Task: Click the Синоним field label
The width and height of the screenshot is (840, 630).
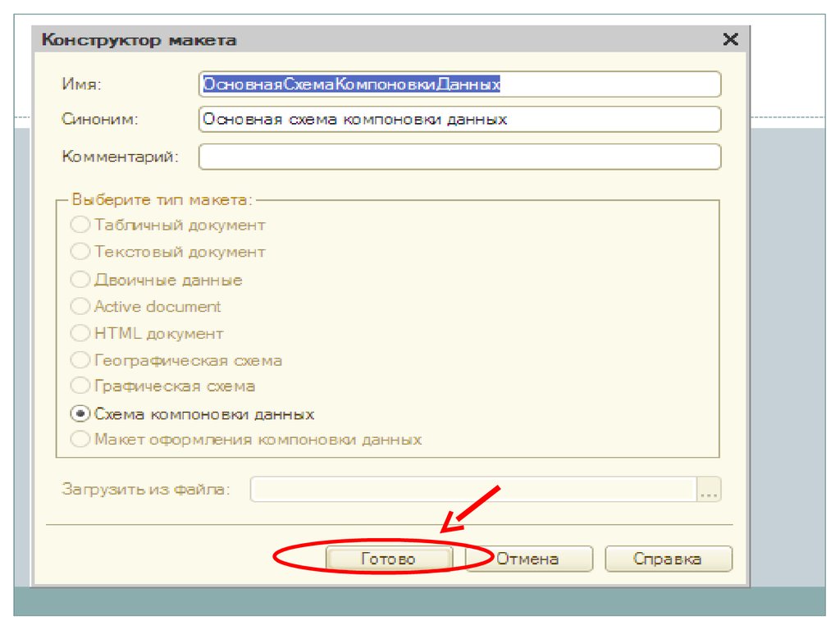Action: pos(99,119)
